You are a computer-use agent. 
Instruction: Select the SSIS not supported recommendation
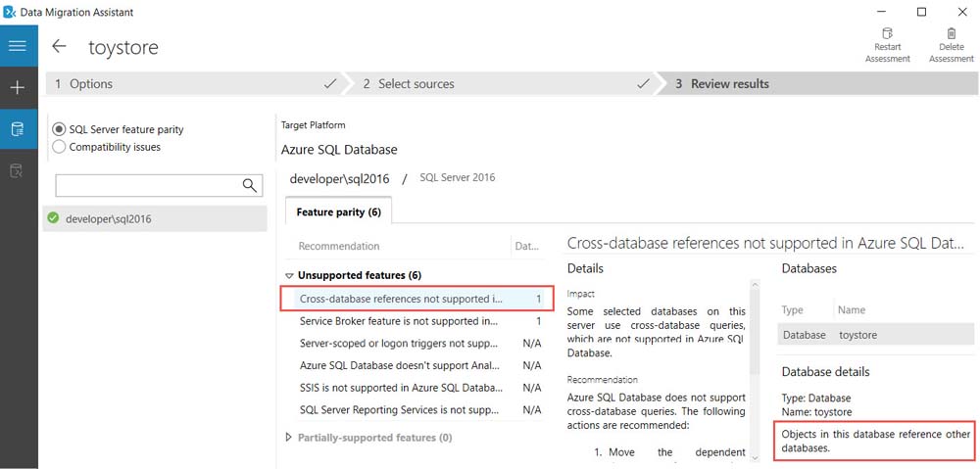(x=399, y=388)
